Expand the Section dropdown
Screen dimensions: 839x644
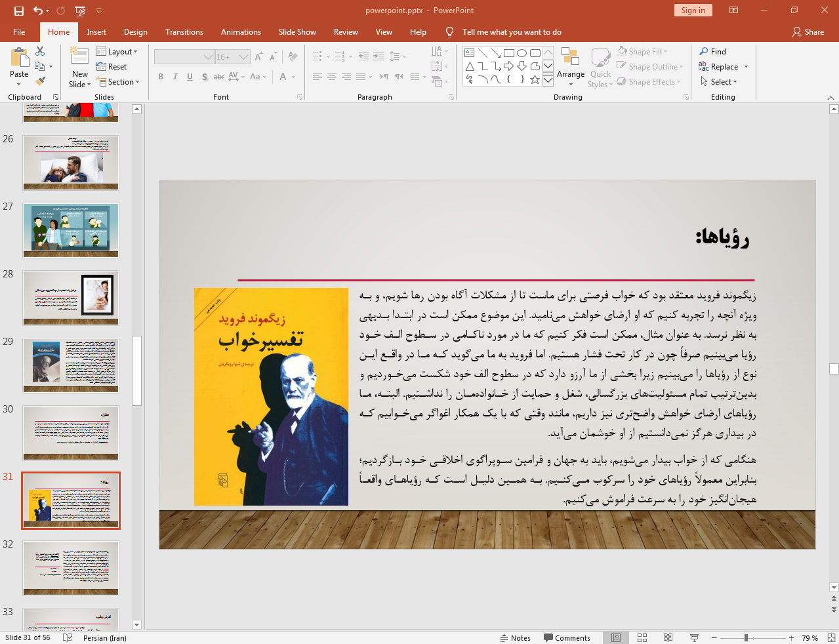(x=118, y=81)
